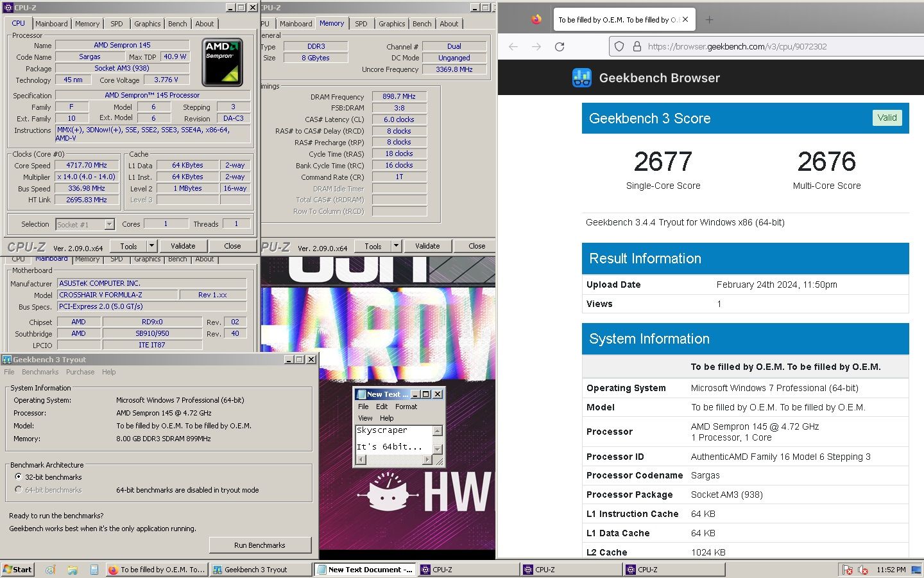
Task: Open the Geekbench Help menu
Action: tap(109, 372)
